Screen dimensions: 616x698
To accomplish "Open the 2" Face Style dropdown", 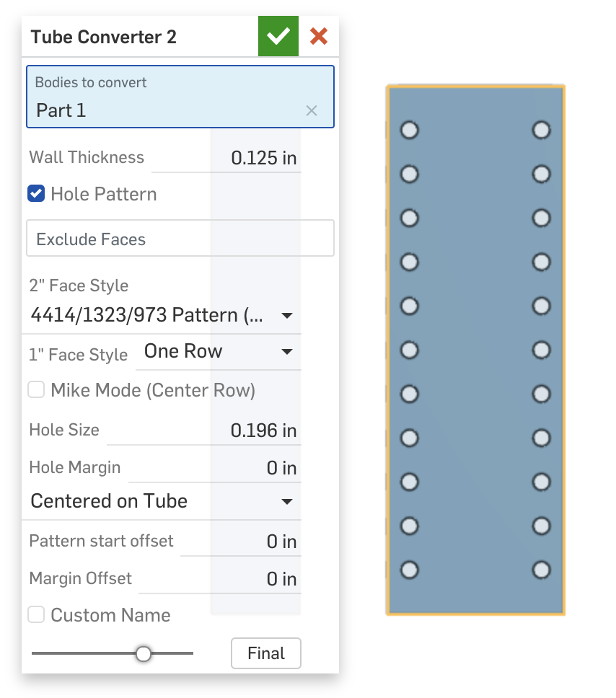I will coord(162,315).
